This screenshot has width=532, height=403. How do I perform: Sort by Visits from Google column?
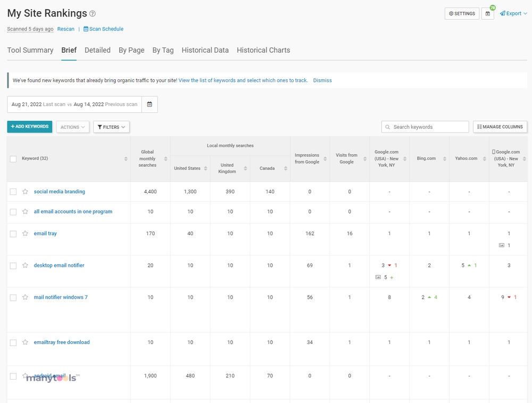(x=365, y=159)
